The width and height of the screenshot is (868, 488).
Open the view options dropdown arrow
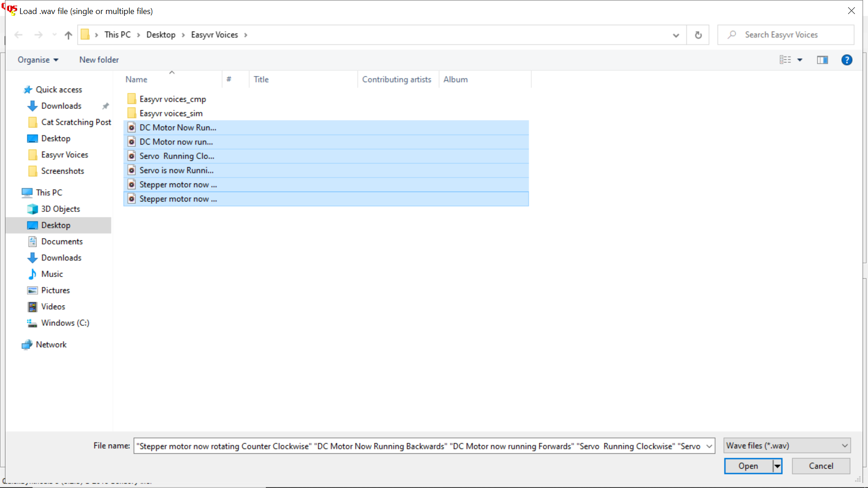(800, 60)
